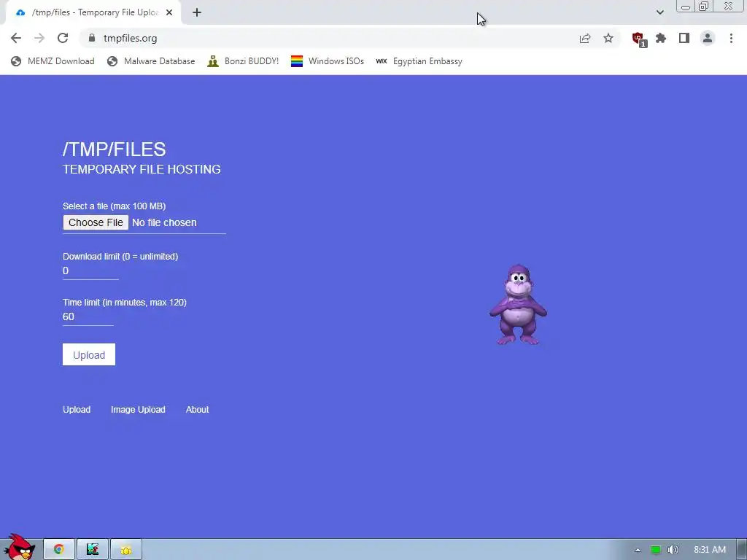
Task: Close the /tmp/files tab
Action: 169,12
